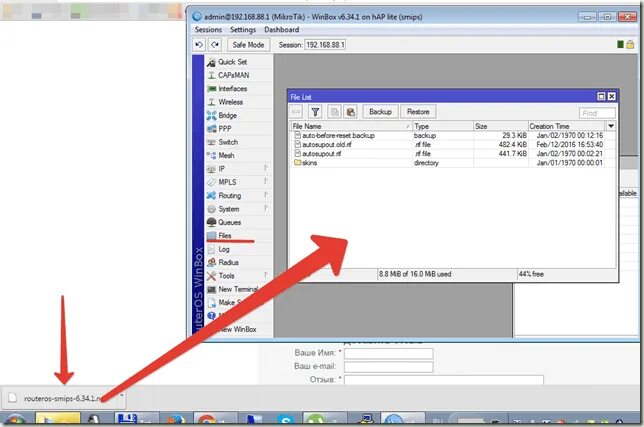Click the Feb/12/2016 16:53:40 creation time cell
The image size is (644, 427).
(x=570, y=145)
